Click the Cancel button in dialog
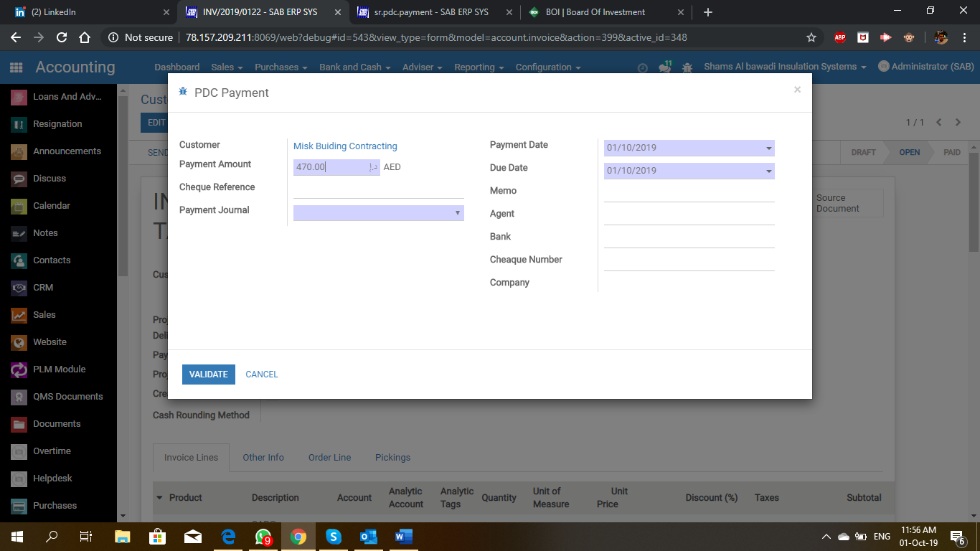This screenshot has height=551, width=980. 262,375
